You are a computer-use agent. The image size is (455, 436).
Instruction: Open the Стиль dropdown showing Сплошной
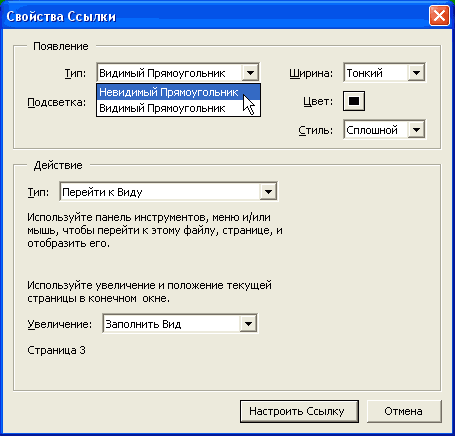point(384,129)
